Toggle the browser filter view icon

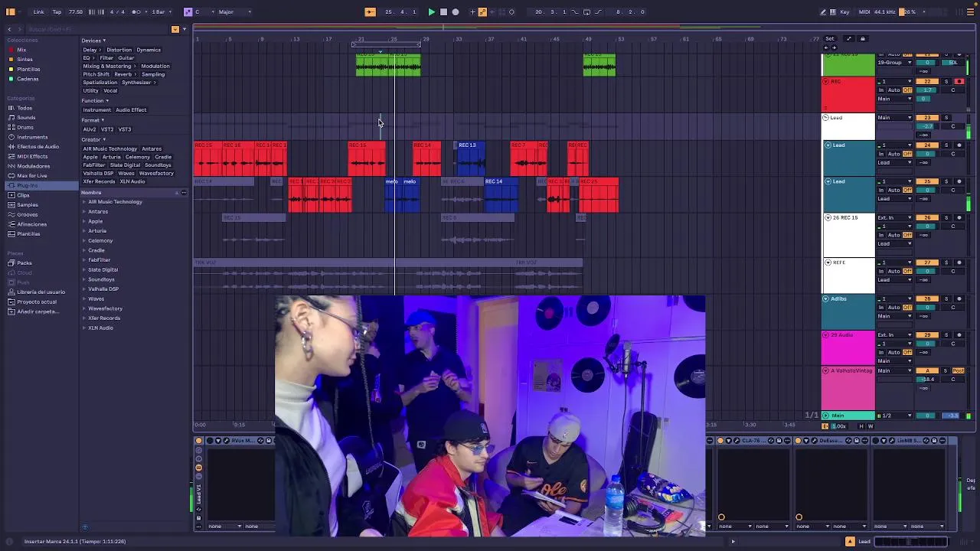pos(175,29)
